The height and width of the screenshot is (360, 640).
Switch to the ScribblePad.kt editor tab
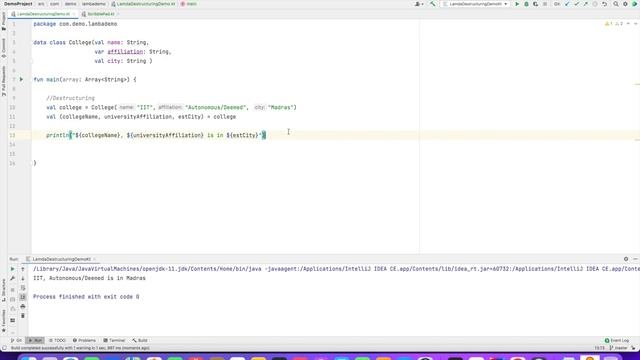[x=100, y=14]
